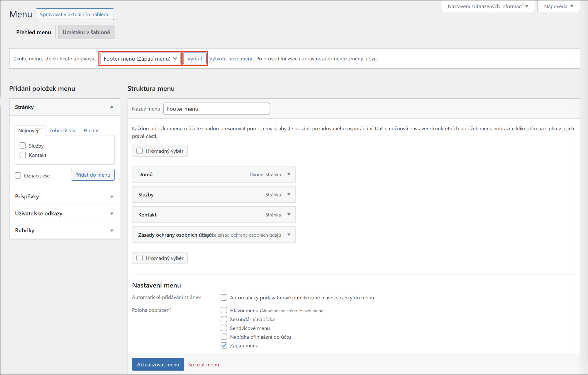The image size is (588, 375).
Task: Enable Sekundární nabídka display location
Action: (224, 319)
